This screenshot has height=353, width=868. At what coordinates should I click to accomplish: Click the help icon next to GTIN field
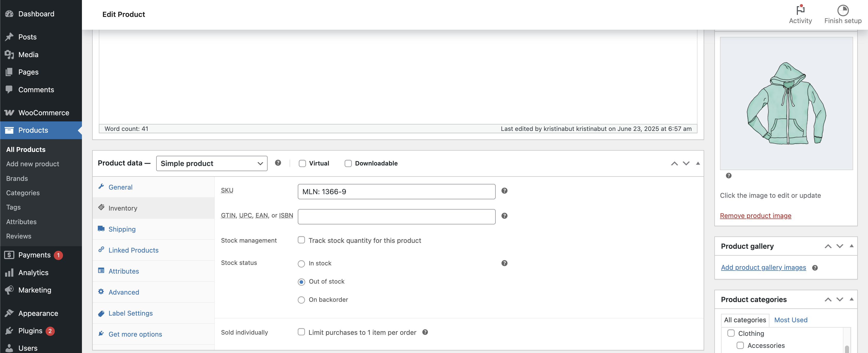[504, 216]
